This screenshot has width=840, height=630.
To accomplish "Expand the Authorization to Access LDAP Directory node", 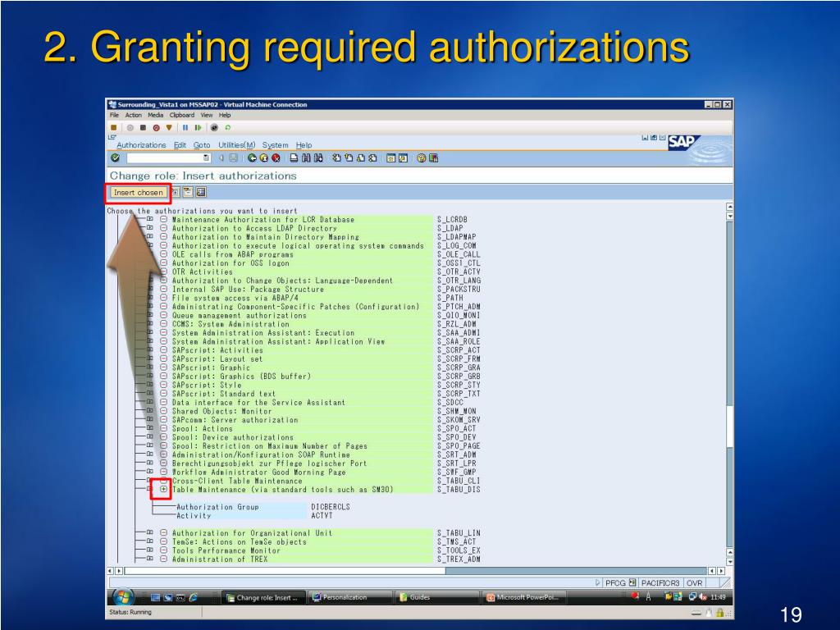I will click(149, 228).
